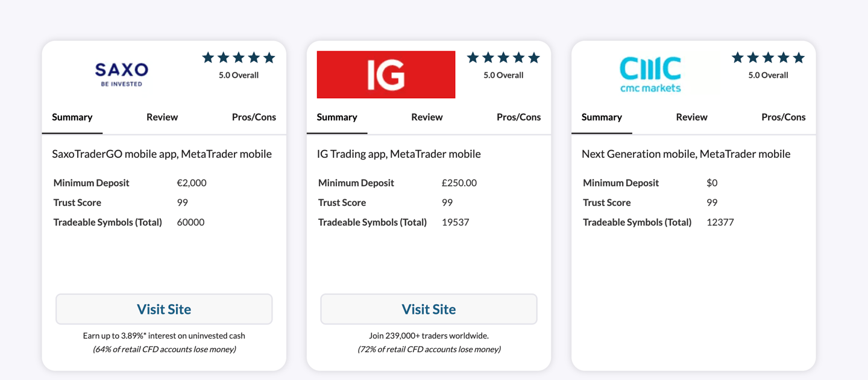868x380 pixels.
Task: Click the Saxo five-star rating
Action: tap(239, 58)
